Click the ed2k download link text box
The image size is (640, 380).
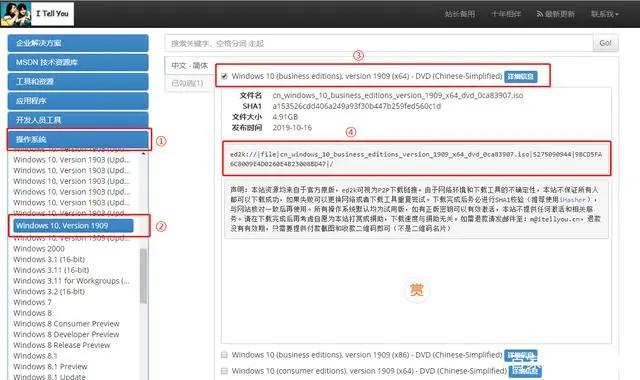pyautogui.click(x=416, y=159)
